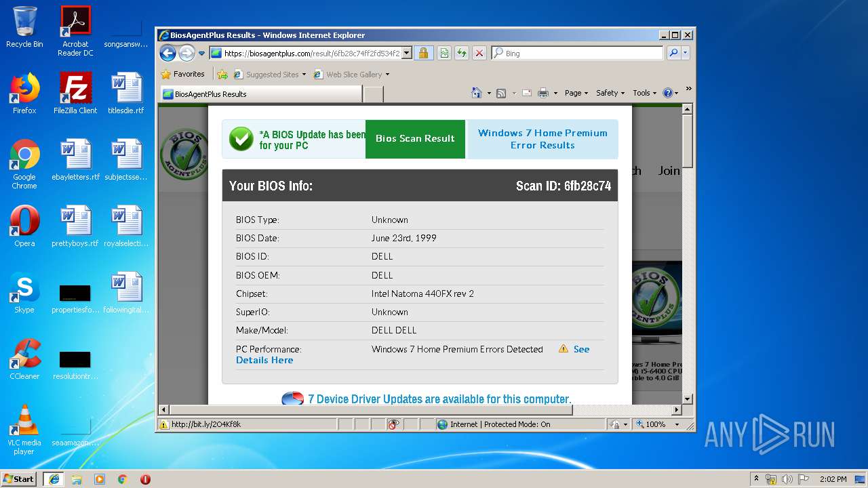Click Add to Favorites Bar icon
The width and height of the screenshot is (868, 488).
tap(222, 75)
